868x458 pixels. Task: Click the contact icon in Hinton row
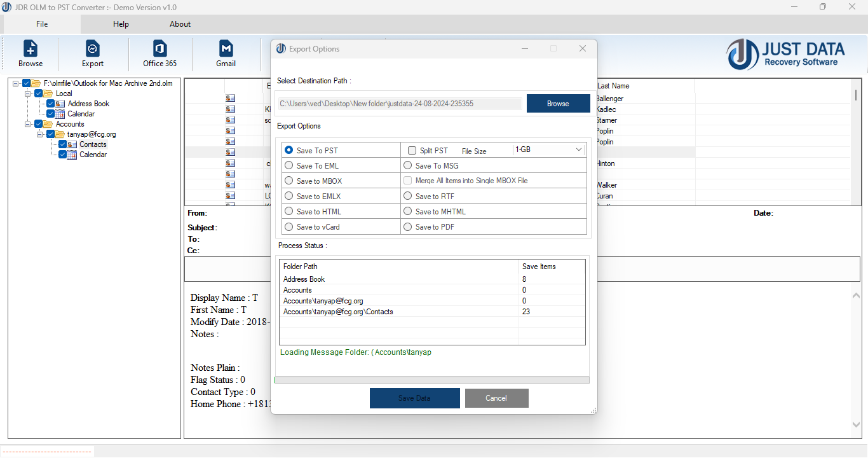pyautogui.click(x=230, y=163)
